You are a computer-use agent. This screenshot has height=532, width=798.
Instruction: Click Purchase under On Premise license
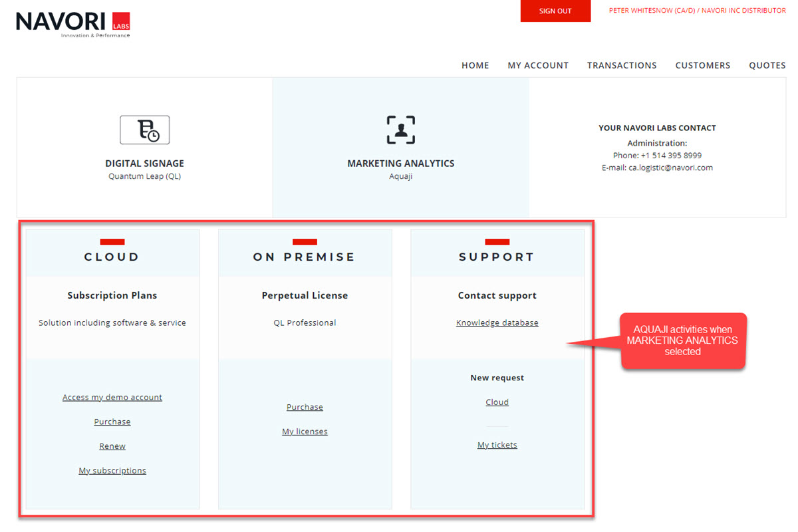[x=305, y=407]
